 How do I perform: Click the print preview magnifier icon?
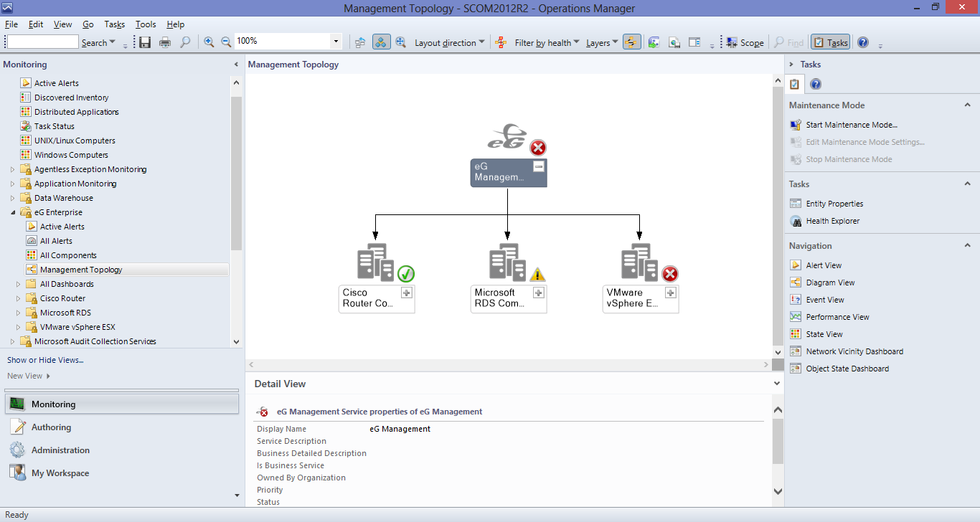185,42
